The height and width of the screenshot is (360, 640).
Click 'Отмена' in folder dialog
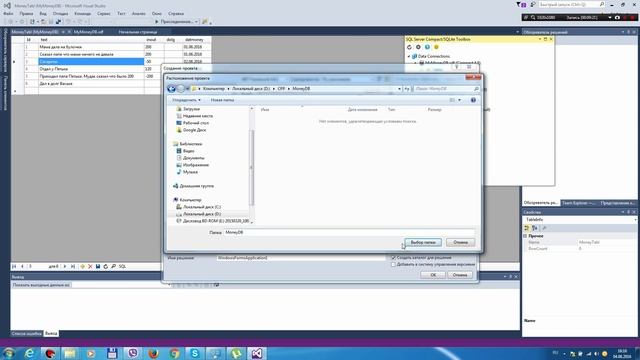point(460,242)
